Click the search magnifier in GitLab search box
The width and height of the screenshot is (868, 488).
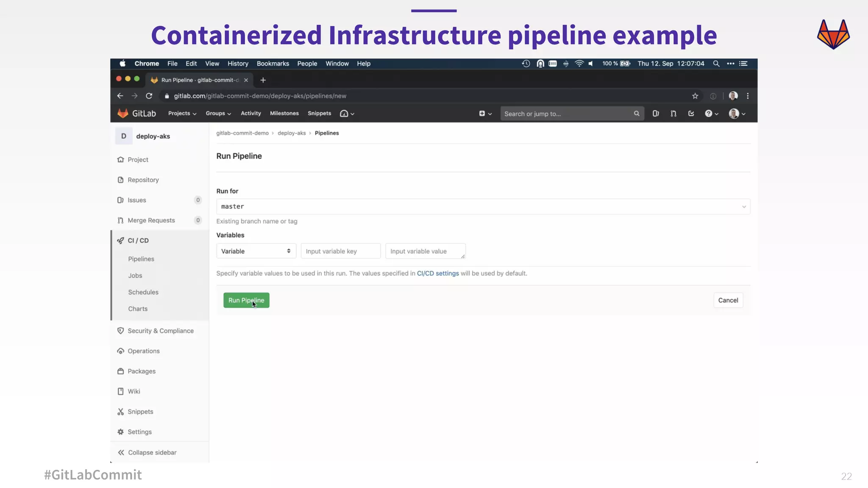637,114
